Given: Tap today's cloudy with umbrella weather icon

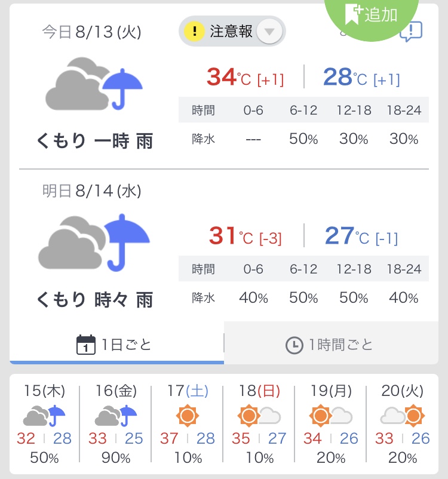Looking at the screenshot, I should (x=94, y=84).
